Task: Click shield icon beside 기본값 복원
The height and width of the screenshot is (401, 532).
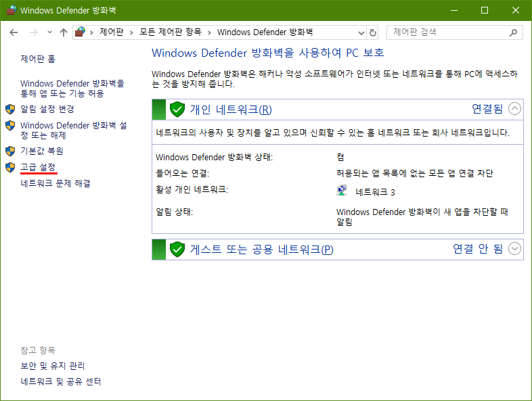Action: pyautogui.click(x=10, y=151)
